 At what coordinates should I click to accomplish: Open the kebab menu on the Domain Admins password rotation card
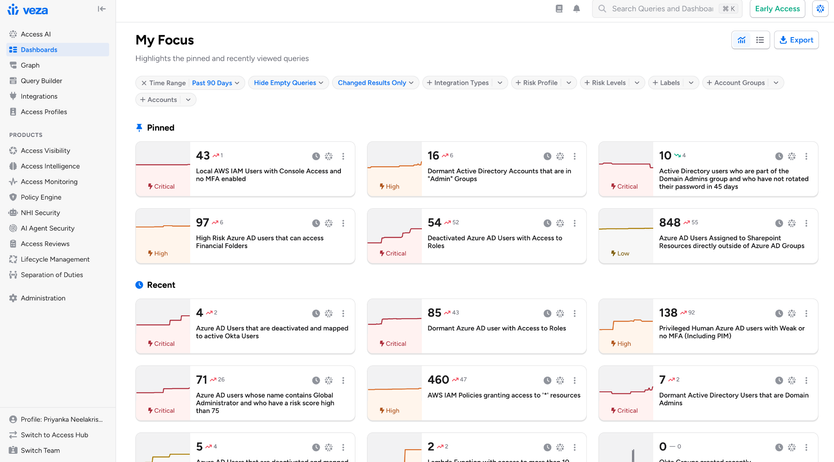(806, 156)
